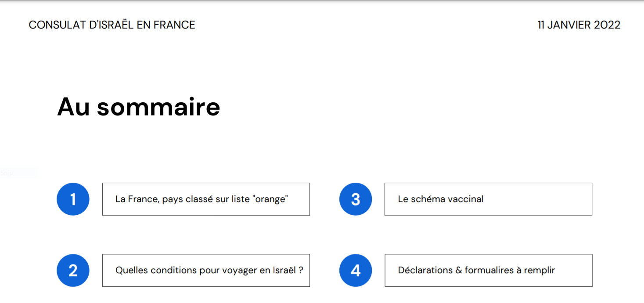Click the "11 JANVIER 2022" date text
644x303 pixels.
[x=579, y=25]
